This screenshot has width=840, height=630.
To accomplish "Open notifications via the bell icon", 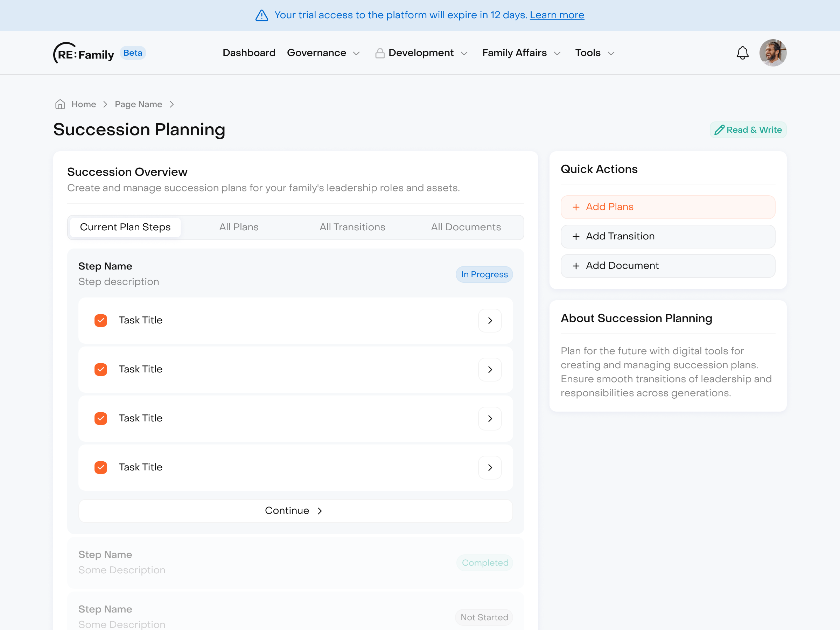I will (742, 52).
